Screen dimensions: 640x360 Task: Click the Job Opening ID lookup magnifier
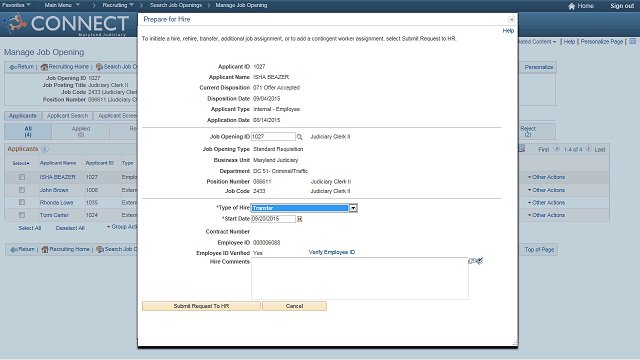pos(300,137)
